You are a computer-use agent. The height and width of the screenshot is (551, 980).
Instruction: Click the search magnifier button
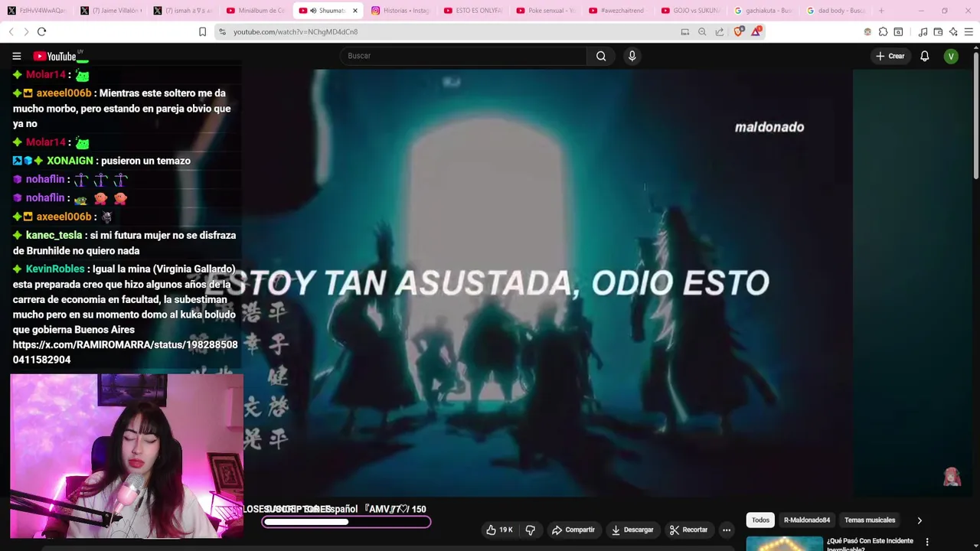(601, 56)
